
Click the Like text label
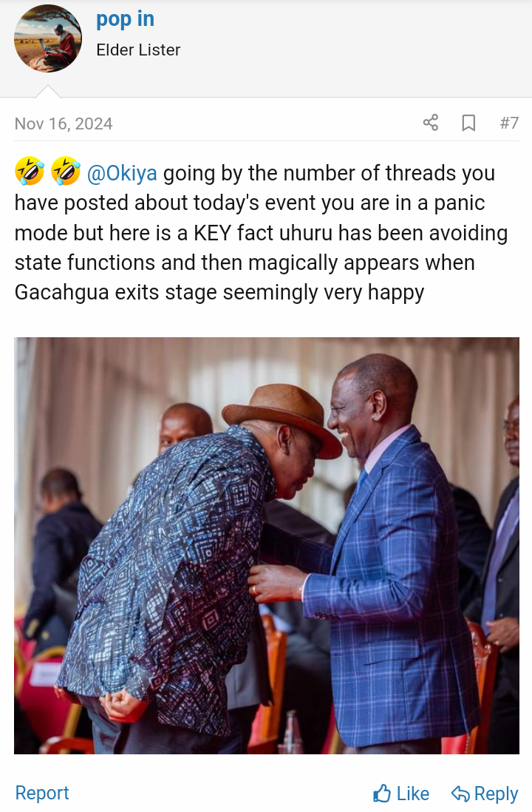click(x=412, y=794)
